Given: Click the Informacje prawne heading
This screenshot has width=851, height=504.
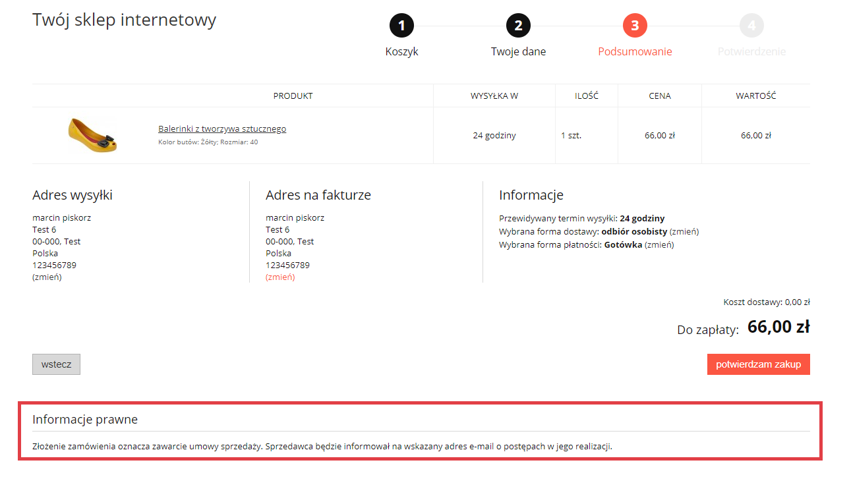Looking at the screenshot, I should pyautogui.click(x=85, y=420).
